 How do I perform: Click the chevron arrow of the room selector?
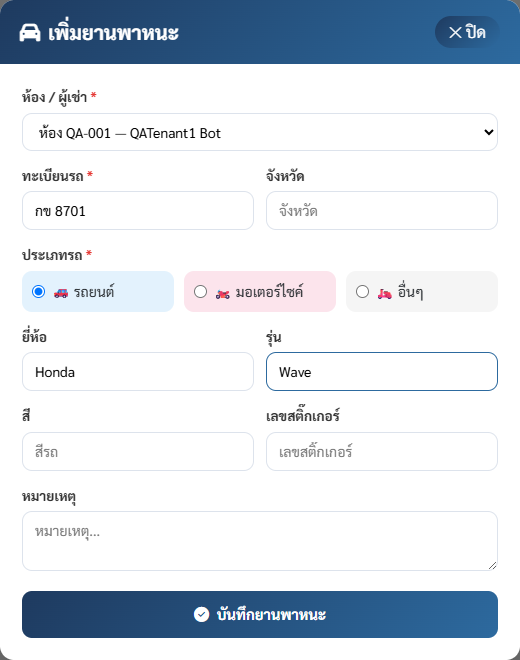(488, 132)
